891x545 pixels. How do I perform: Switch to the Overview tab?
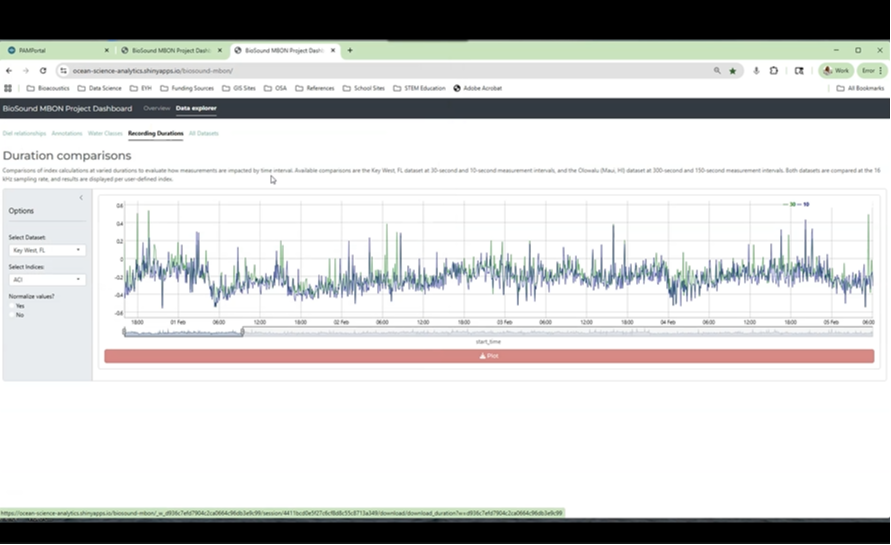(156, 108)
